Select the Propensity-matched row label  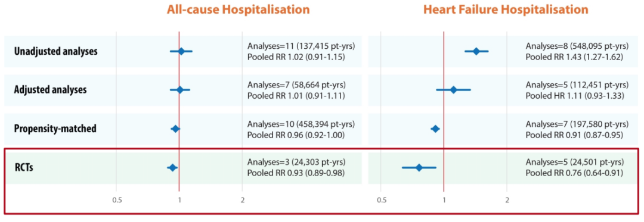pyautogui.click(x=55, y=129)
